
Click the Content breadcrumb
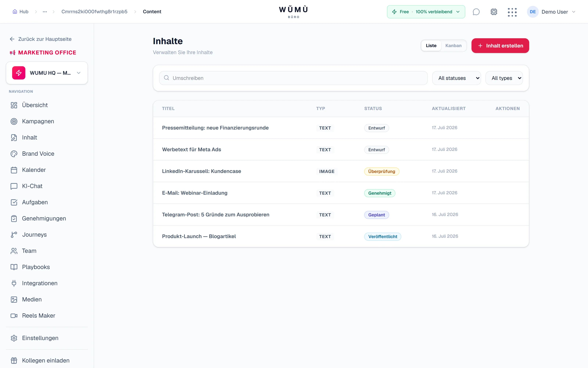pos(152,12)
